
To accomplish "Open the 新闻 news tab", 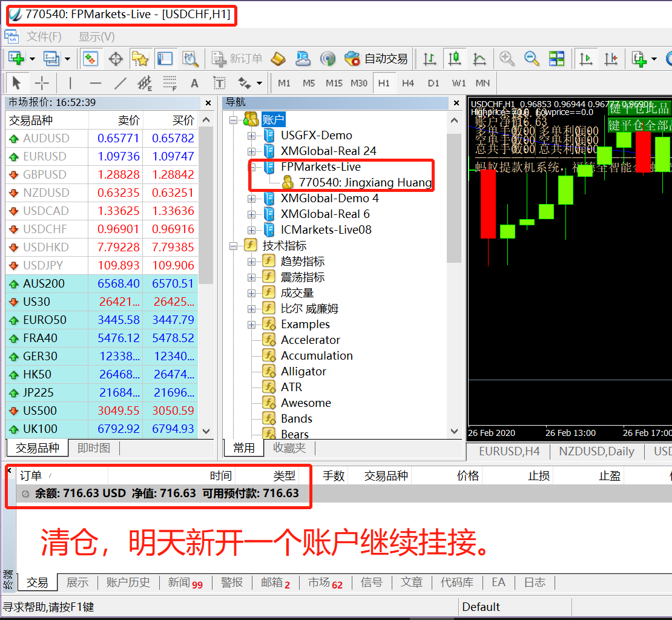I will pos(185,582).
